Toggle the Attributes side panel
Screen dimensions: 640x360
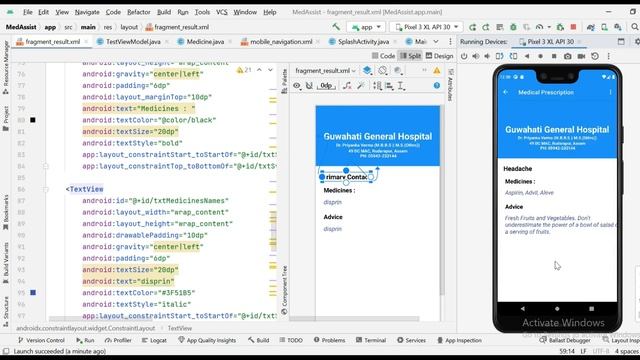[451, 85]
